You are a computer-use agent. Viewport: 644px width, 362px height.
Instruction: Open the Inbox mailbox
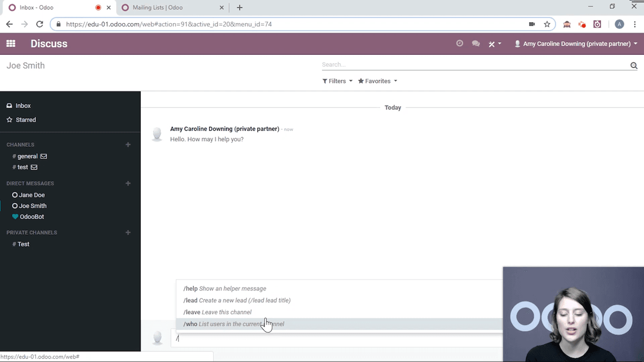tap(23, 106)
